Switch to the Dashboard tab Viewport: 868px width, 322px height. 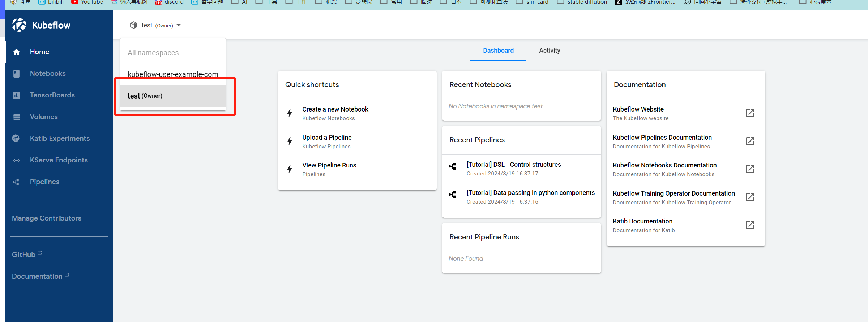coord(498,51)
